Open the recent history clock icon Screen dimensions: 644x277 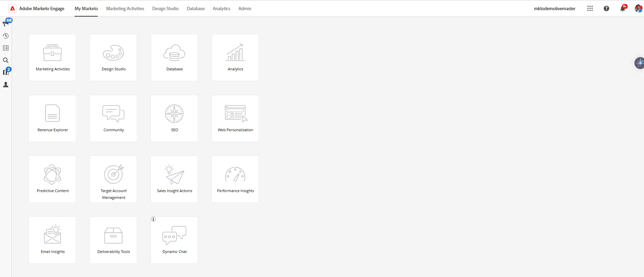(6, 36)
